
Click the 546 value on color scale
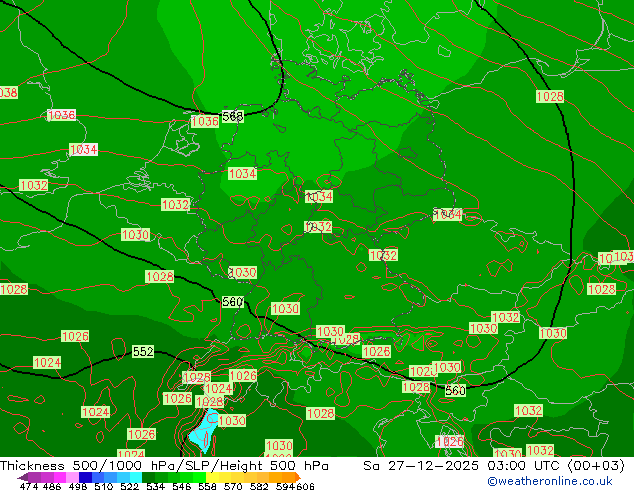pos(182,486)
